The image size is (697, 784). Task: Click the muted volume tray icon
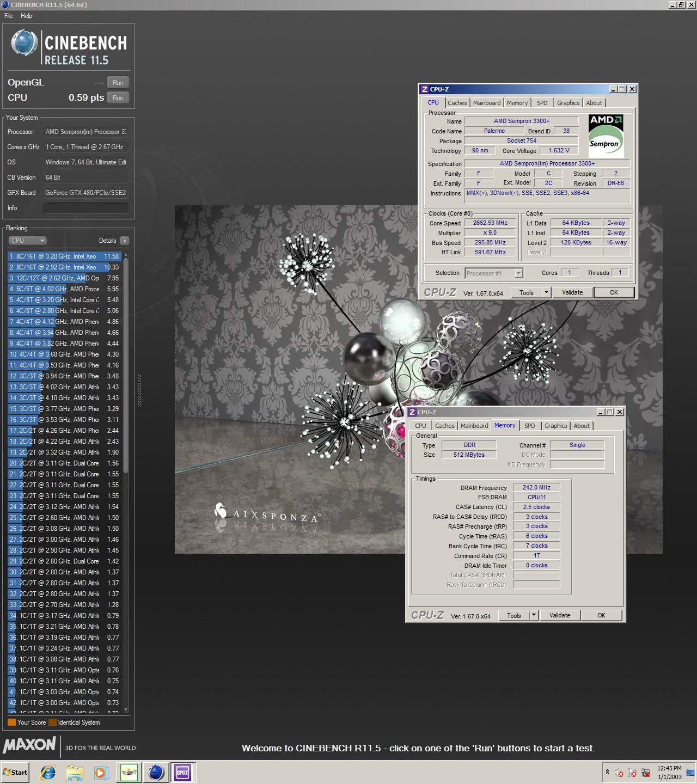pyautogui.click(x=619, y=773)
